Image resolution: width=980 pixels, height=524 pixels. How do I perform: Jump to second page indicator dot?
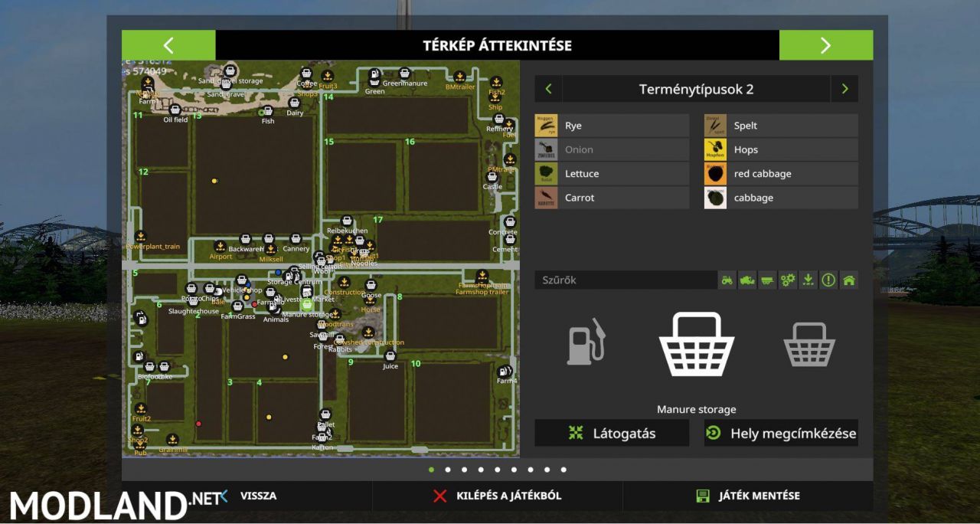point(448,470)
